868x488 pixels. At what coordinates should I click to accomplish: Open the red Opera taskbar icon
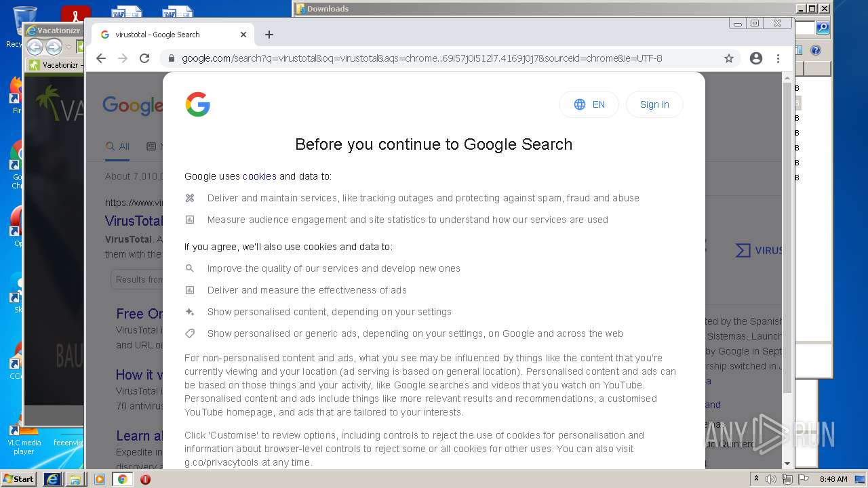point(145,479)
